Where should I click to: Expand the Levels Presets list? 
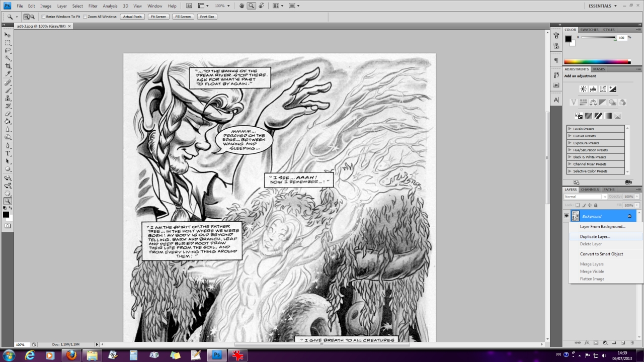570,129
